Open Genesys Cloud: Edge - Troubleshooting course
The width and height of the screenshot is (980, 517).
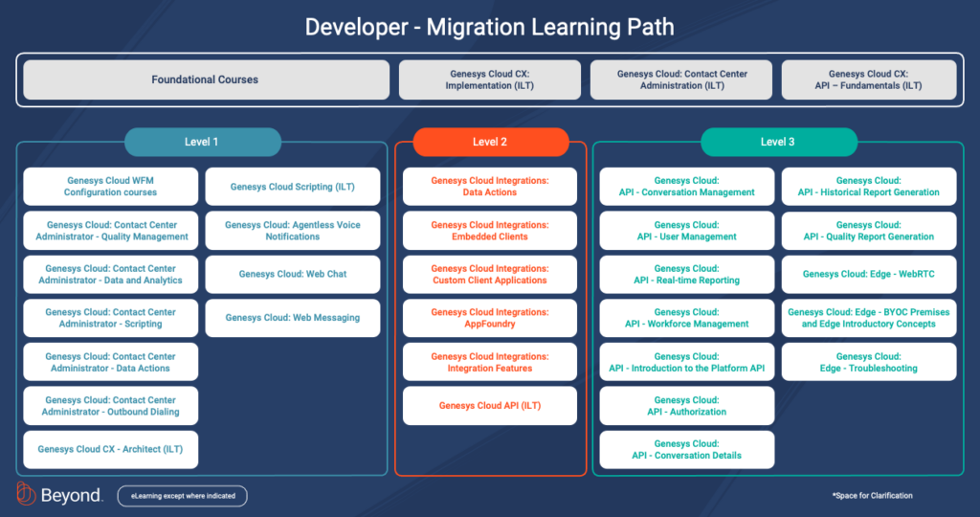point(869,362)
